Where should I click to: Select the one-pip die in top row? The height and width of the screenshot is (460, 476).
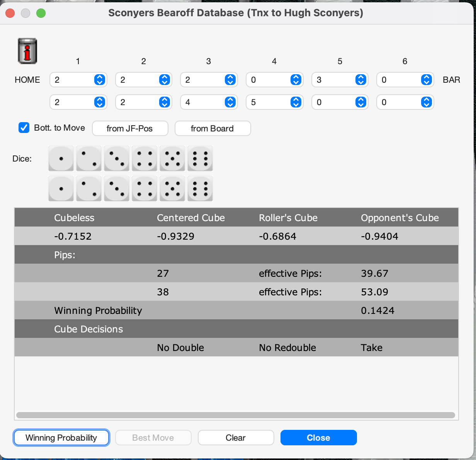(61, 158)
